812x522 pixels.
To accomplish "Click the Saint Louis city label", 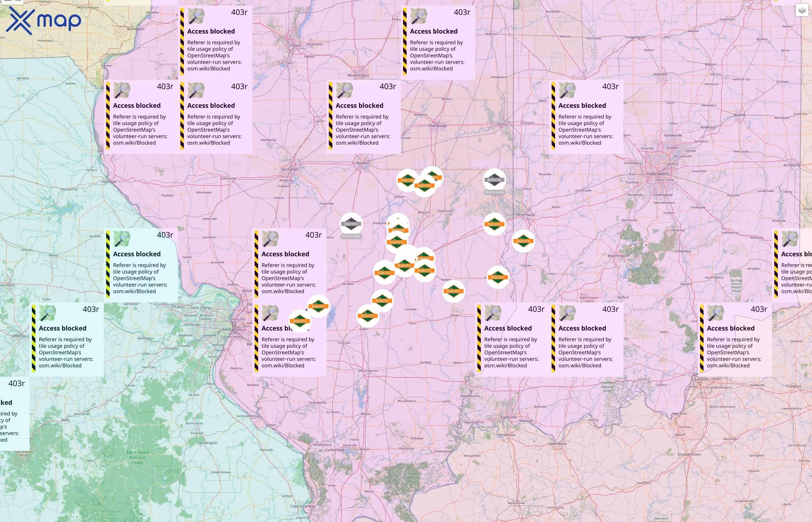I will (x=232, y=329).
